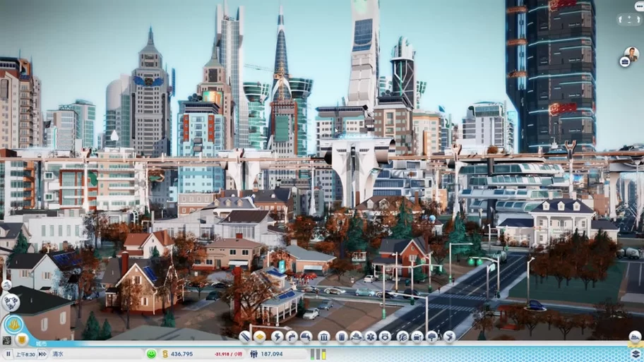Image resolution: width=644 pixels, height=362 pixels.
Task: Click the data maps button above layers icon
Action: (x=635, y=337)
